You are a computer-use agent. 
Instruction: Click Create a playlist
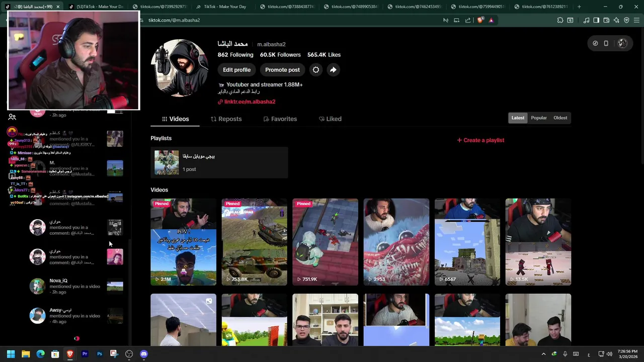480,140
